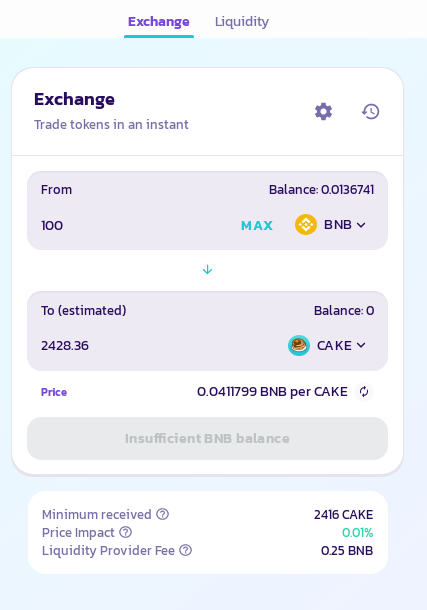Focus the From amount field showing 100
Viewport: 427px width, 610px height.
[136, 225]
